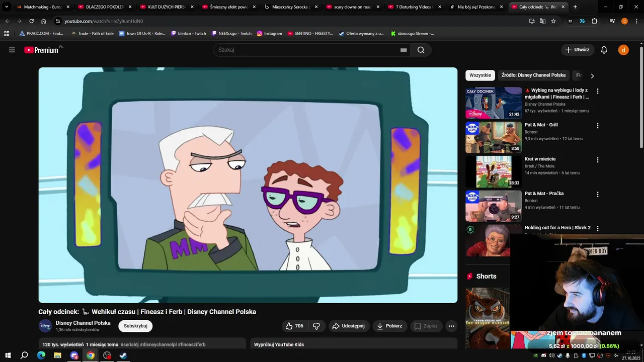Go to Chrome home page button
Image resolution: width=644 pixels, height=362 pixels.
(44, 21)
